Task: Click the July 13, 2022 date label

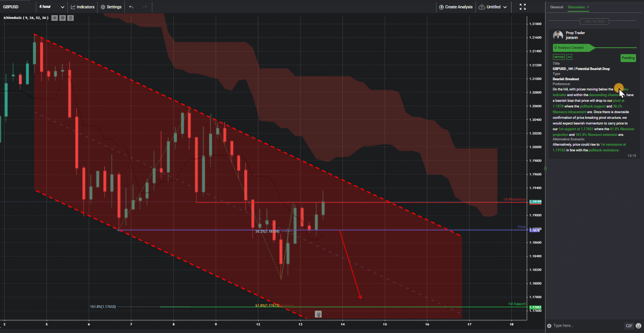Action: [x=594, y=21]
